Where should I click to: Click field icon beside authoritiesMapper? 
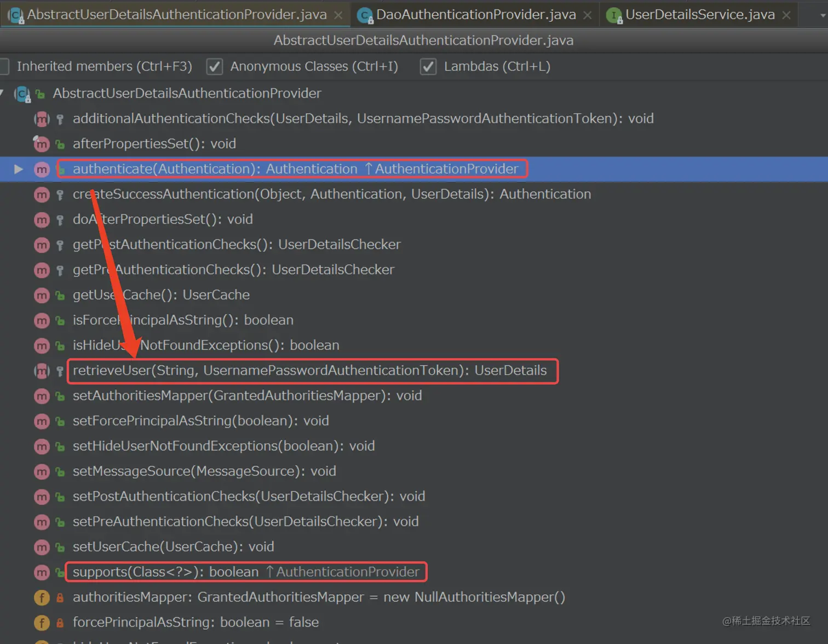pos(42,597)
